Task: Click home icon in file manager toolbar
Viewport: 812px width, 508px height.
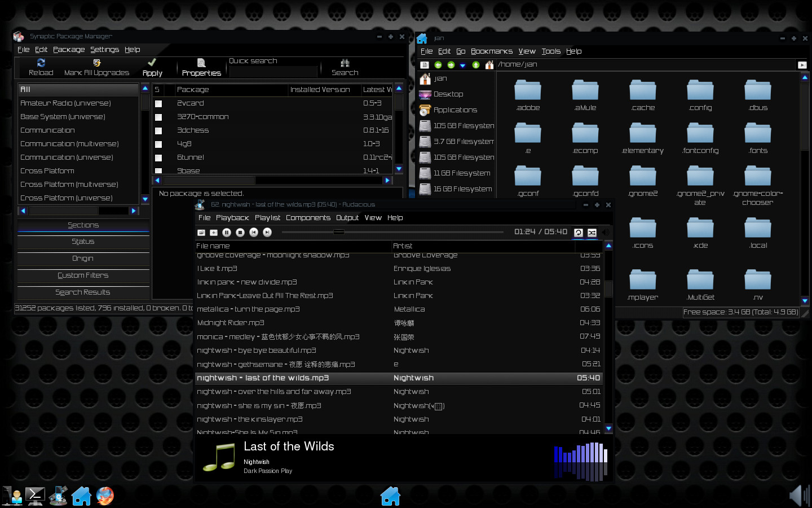Action: coord(489,65)
